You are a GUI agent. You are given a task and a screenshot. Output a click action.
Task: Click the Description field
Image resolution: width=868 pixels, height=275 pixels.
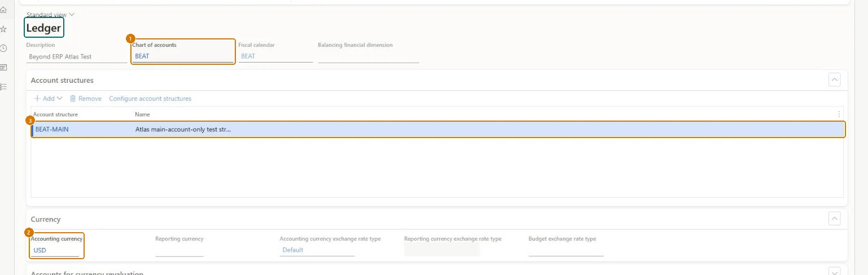click(x=77, y=56)
